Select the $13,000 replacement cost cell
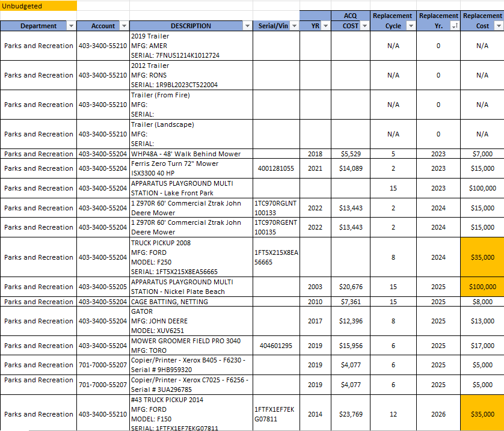 [482, 321]
